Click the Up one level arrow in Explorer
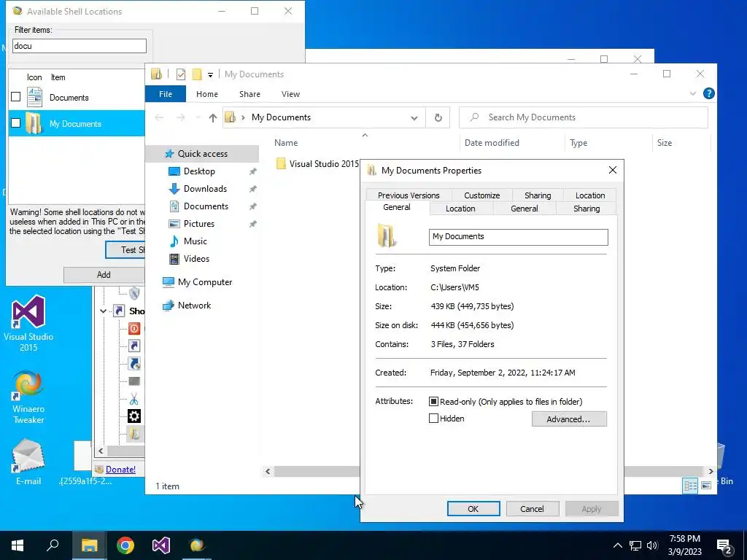747x560 pixels. tap(212, 117)
